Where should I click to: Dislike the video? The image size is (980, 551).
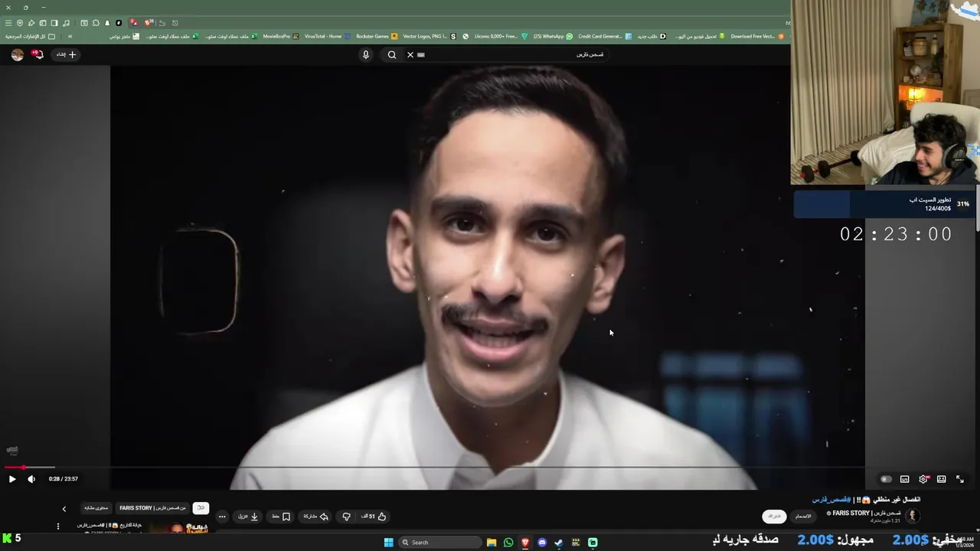(346, 517)
